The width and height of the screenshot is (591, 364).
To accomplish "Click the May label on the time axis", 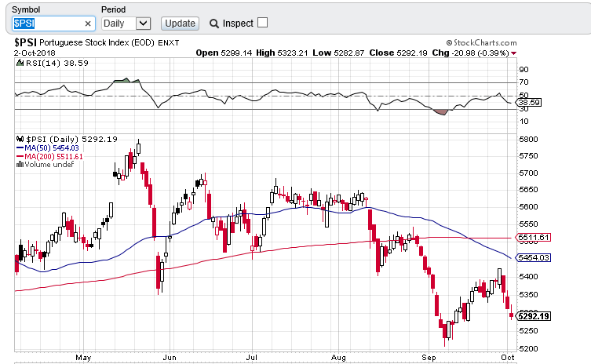I will pyautogui.click(x=83, y=357).
